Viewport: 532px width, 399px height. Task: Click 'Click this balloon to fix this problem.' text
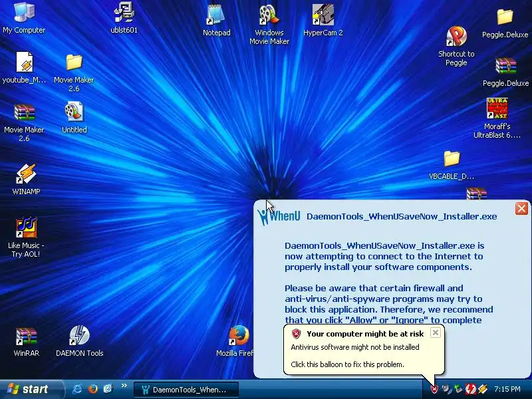click(347, 364)
